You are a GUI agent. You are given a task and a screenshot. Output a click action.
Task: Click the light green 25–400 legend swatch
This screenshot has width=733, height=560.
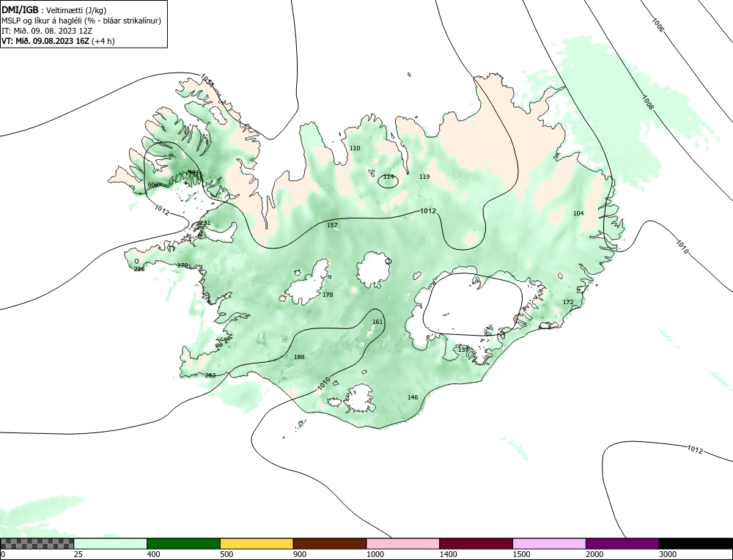click(111, 543)
